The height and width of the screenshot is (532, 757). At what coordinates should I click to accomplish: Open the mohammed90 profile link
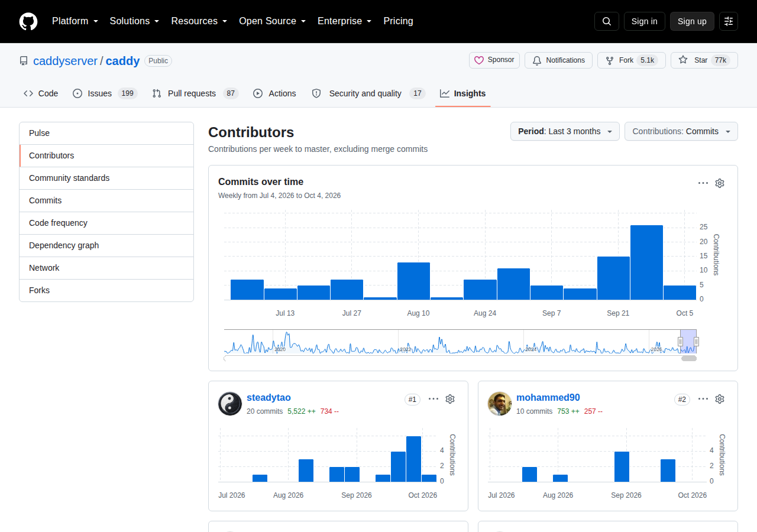click(x=548, y=398)
